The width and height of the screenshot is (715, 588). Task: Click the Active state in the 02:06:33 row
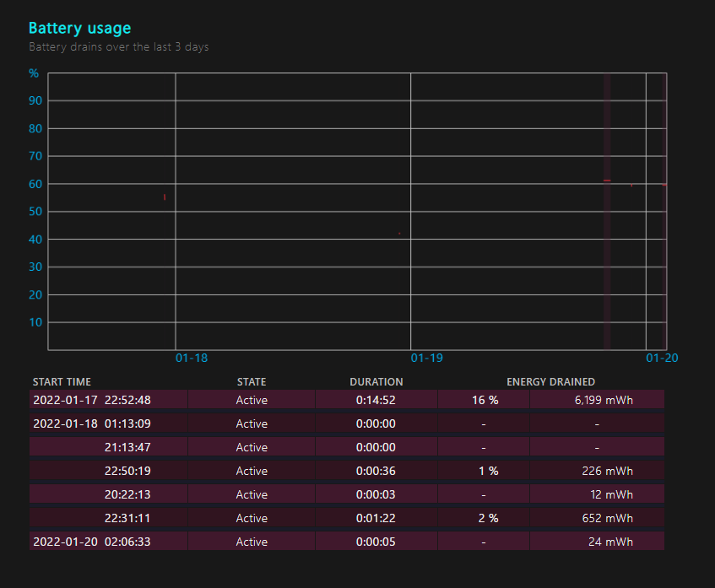coord(252,542)
